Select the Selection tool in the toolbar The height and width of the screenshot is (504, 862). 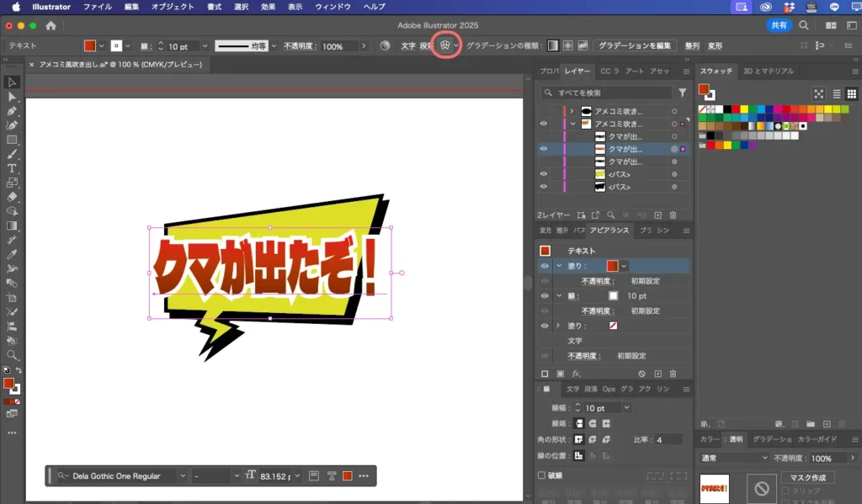[12, 82]
